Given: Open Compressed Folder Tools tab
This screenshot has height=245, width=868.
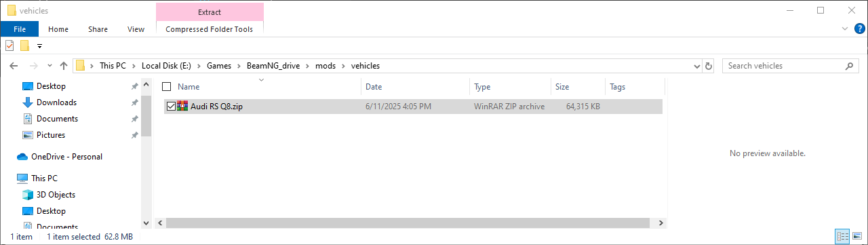Looking at the screenshot, I should (x=210, y=29).
